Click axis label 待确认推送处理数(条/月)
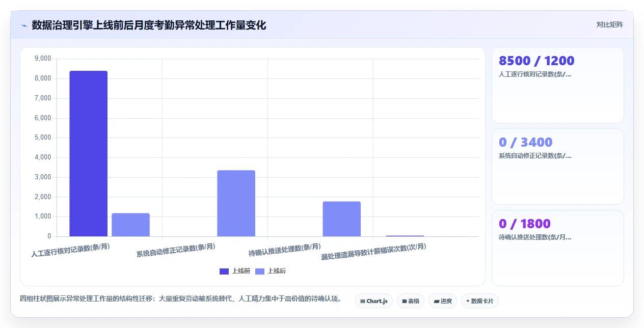 tap(285, 250)
